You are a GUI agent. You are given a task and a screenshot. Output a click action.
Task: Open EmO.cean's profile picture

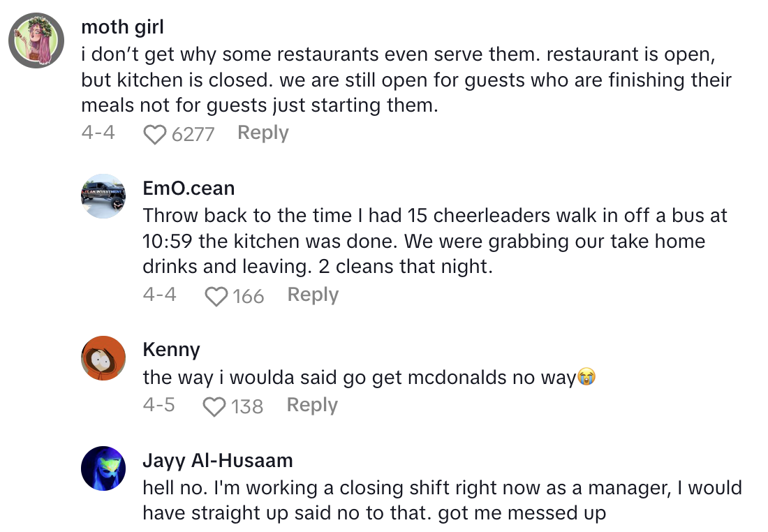coord(103,196)
